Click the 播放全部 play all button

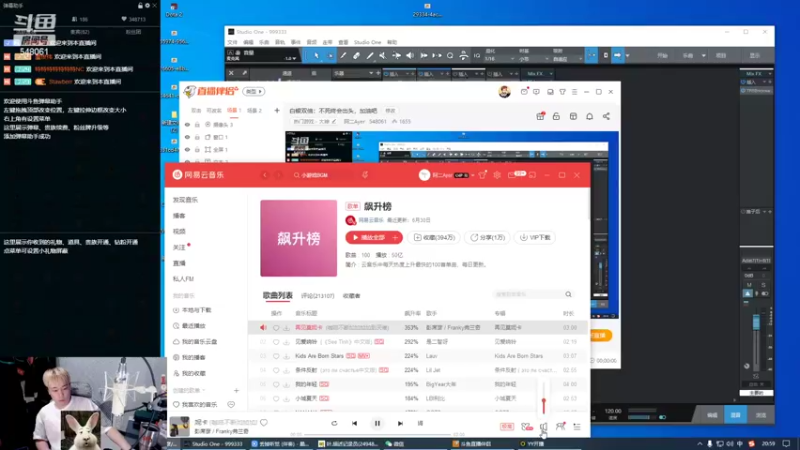click(x=368, y=237)
